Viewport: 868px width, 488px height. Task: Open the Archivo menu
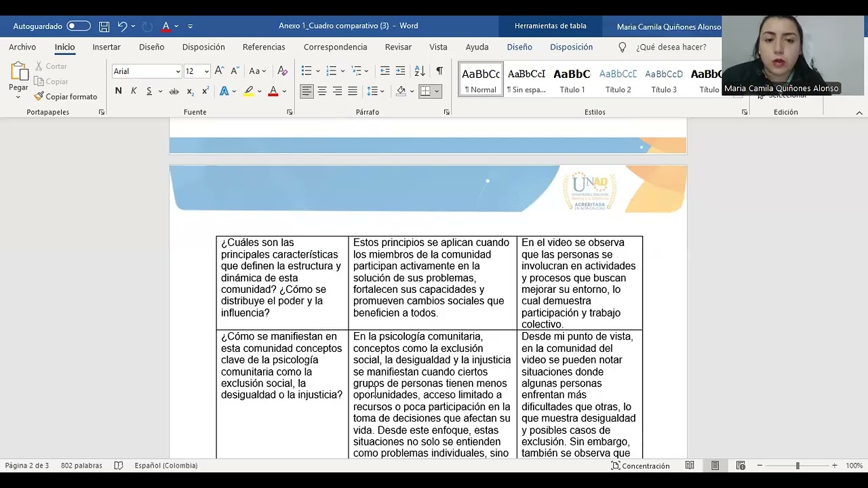pyautogui.click(x=22, y=47)
